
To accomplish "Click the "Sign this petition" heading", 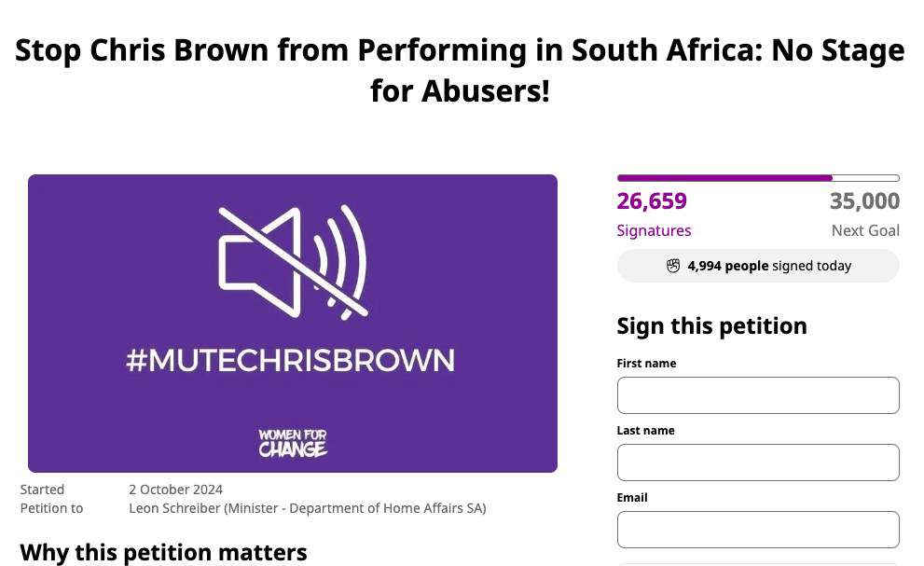I will point(711,326).
